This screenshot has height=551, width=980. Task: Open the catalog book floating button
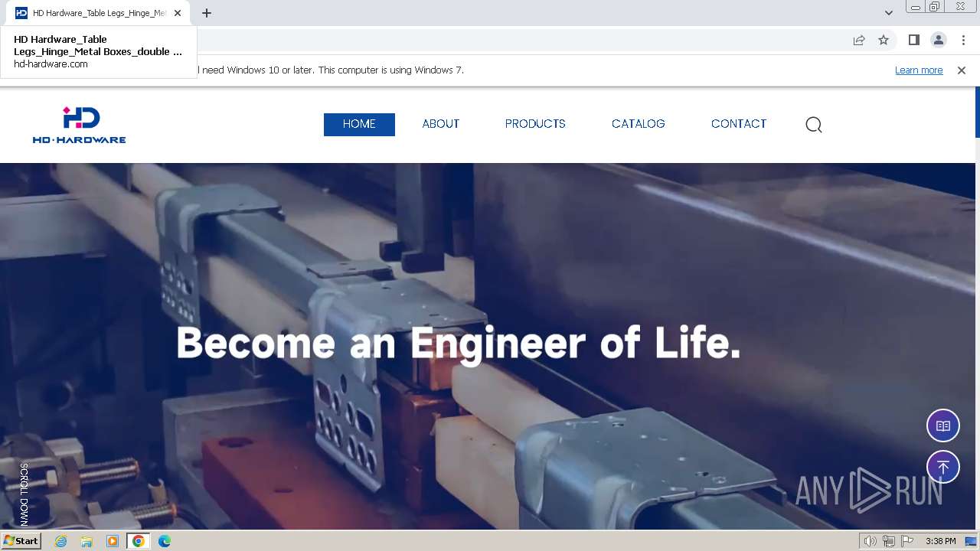pos(943,425)
